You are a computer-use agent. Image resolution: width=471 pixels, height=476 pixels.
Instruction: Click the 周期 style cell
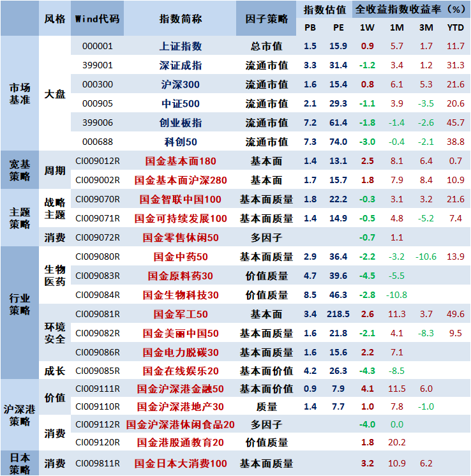tap(55, 170)
